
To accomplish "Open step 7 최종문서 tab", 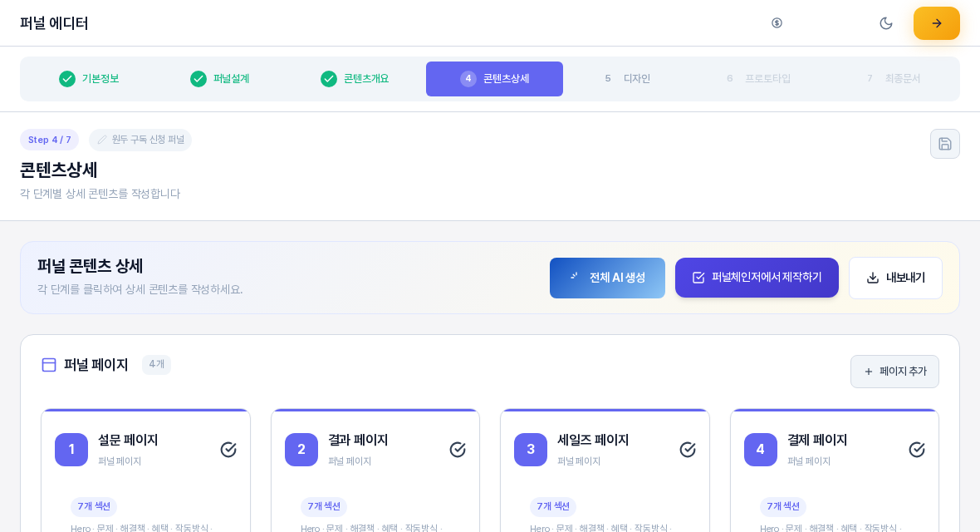I will (x=894, y=79).
